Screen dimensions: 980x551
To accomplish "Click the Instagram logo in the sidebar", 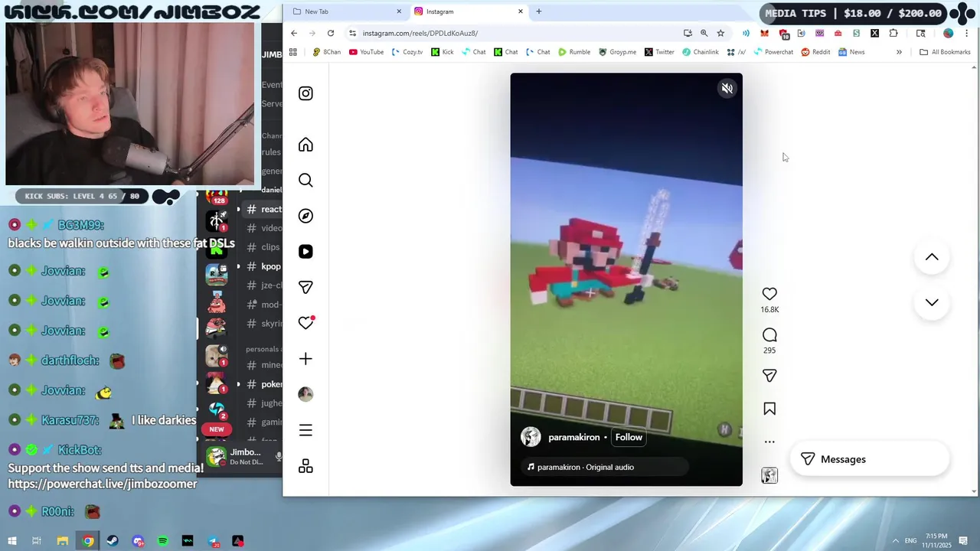I will [305, 93].
